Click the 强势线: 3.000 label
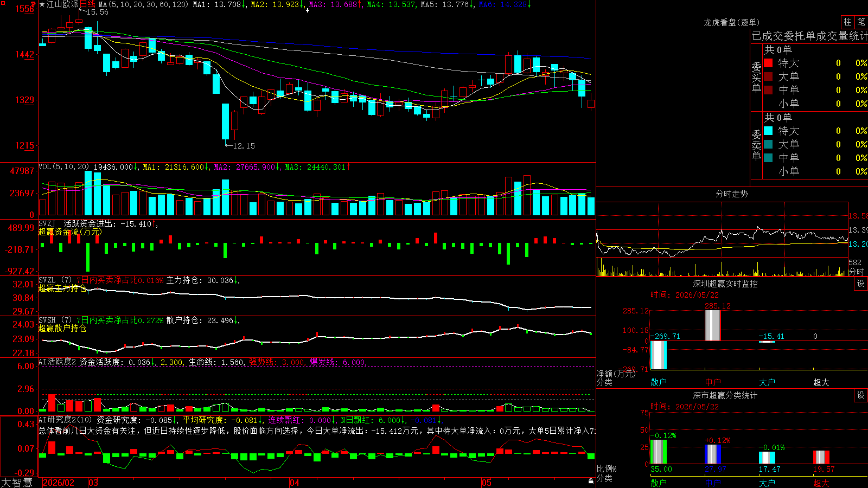The width and height of the screenshot is (868, 488). pos(277,362)
